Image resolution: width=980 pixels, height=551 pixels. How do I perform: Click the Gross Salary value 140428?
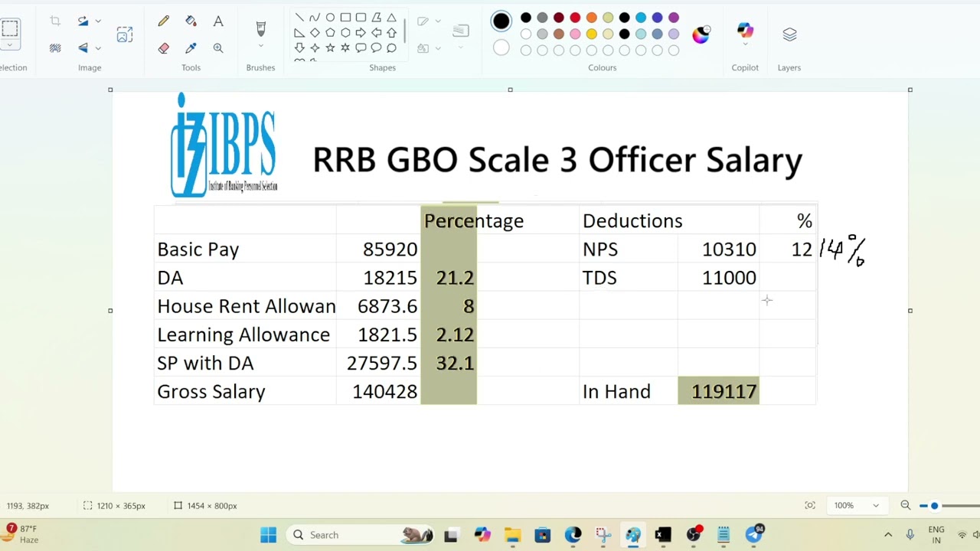(384, 392)
